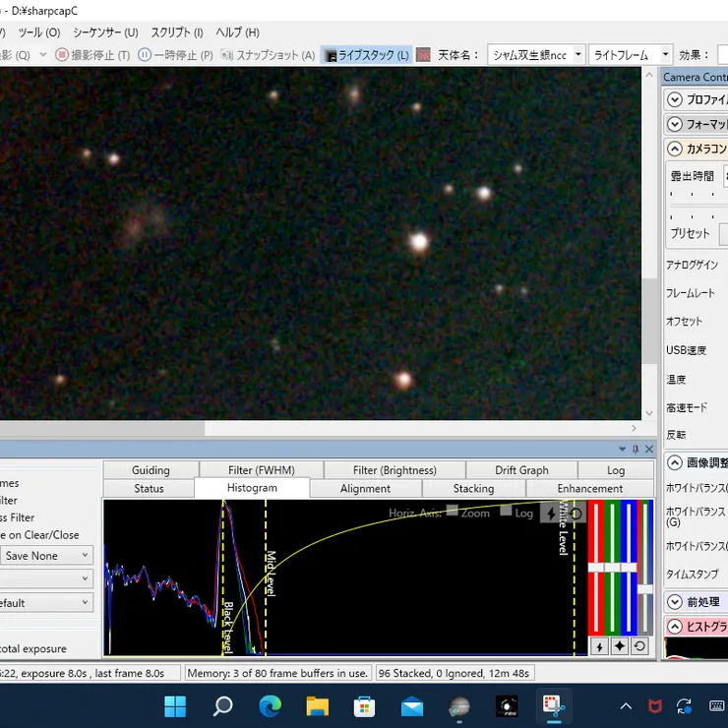Screen dimensions: 728x728
Task: Switch to the Alignment tab
Action: [365, 488]
